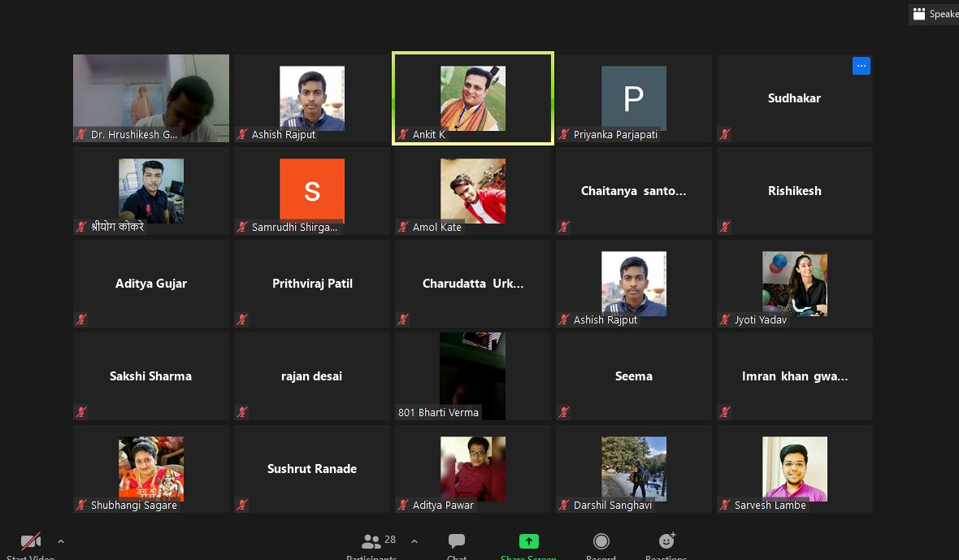Click muted mic icon beside Priyanka Parjapati name
The image size is (959, 560).
tap(564, 134)
